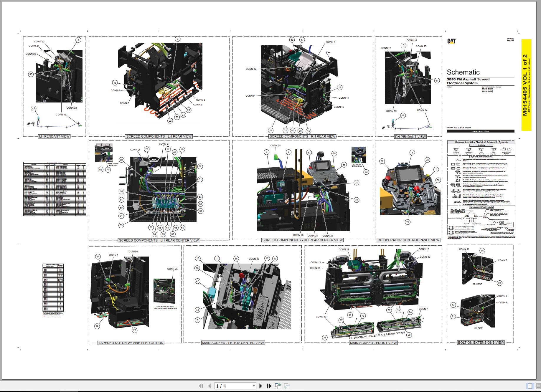Click the Volume 1 of 2: Main Screed text
The image size is (541, 392).
458,128
